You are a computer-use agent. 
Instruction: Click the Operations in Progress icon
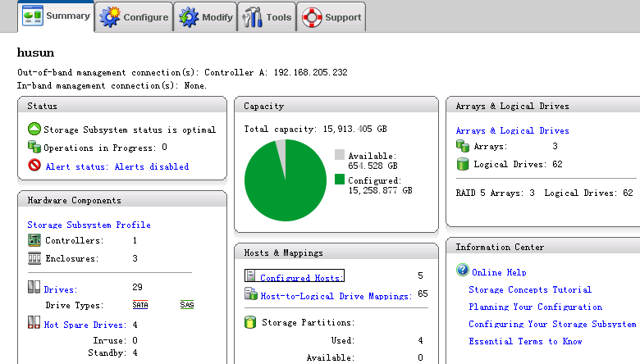(x=34, y=147)
